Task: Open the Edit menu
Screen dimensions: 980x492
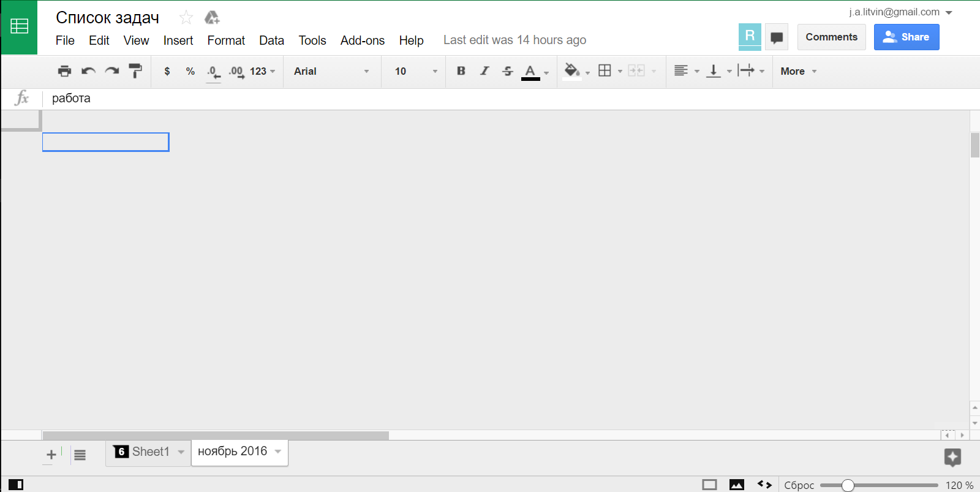Action: [x=99, y=40]
